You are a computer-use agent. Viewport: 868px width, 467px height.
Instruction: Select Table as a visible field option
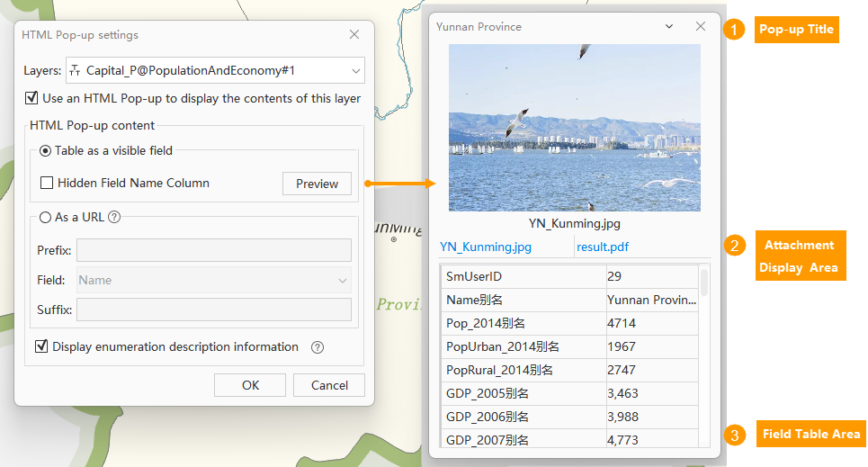pyautogui.click(x=45, y=150)
